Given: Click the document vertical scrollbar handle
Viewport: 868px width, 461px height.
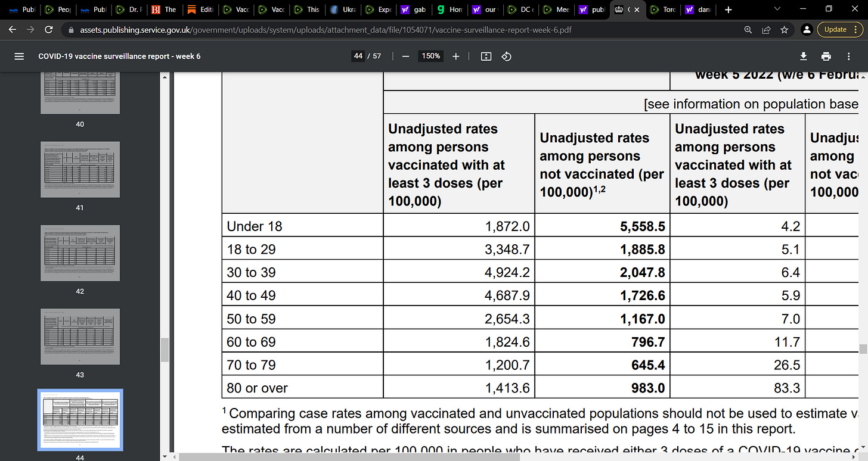Looking at the screenshot, I should click(863, 349).
